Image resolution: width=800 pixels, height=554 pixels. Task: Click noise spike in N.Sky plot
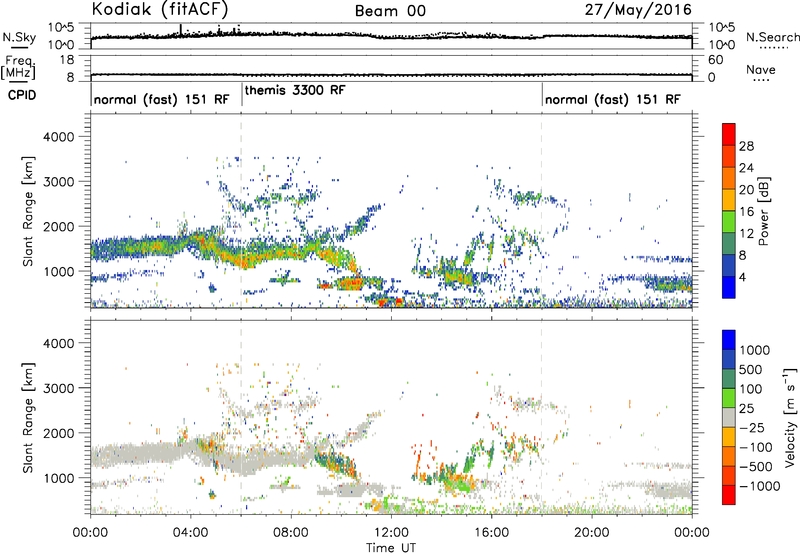click(181, 30)
